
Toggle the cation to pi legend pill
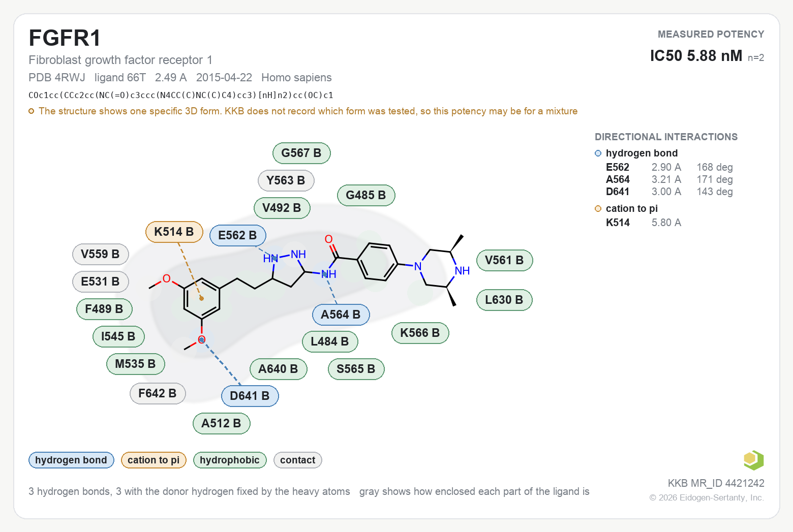coord(154,460)
